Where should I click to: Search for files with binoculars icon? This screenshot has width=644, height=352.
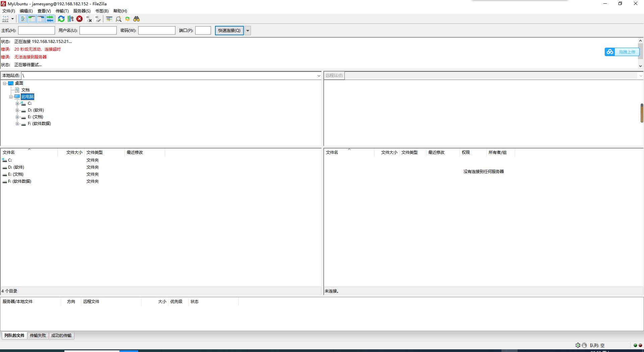137,19
